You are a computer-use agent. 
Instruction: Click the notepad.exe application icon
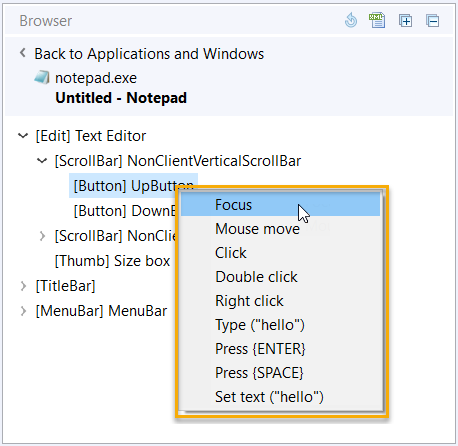pyautogui.click(x=42, y=77)
